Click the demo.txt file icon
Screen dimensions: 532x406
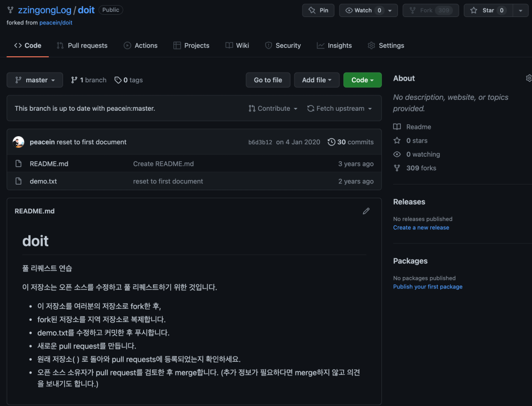coord(19,181)
